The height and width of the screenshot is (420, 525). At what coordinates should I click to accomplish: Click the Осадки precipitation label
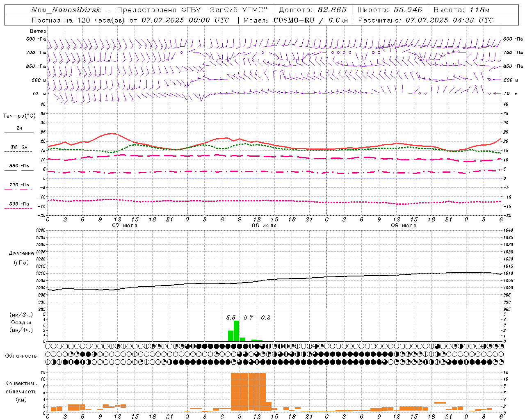point(21,322)
